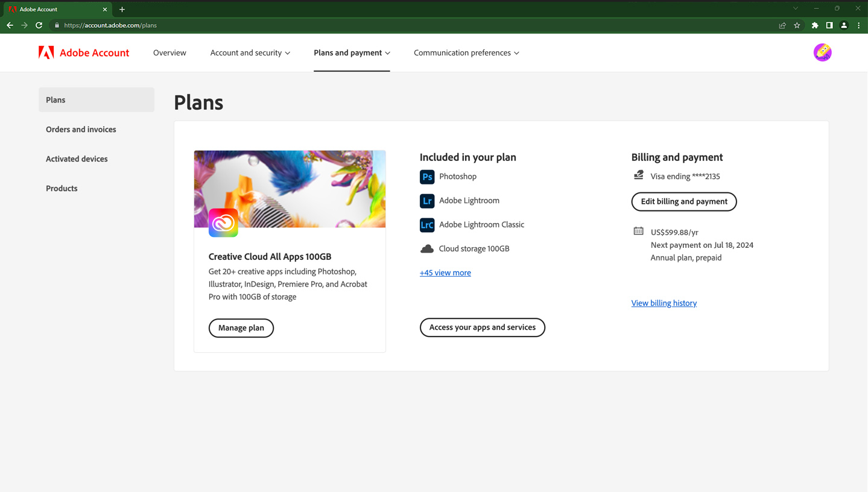868x492 pixels.
Task: Click the Manage plan button
Action: pyautogui.click(x=241, y=328)
